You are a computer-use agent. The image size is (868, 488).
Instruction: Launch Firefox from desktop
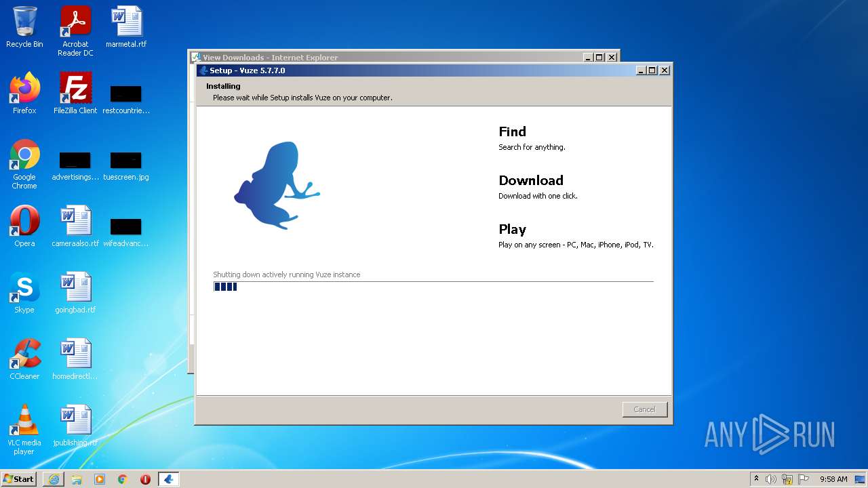24,94
